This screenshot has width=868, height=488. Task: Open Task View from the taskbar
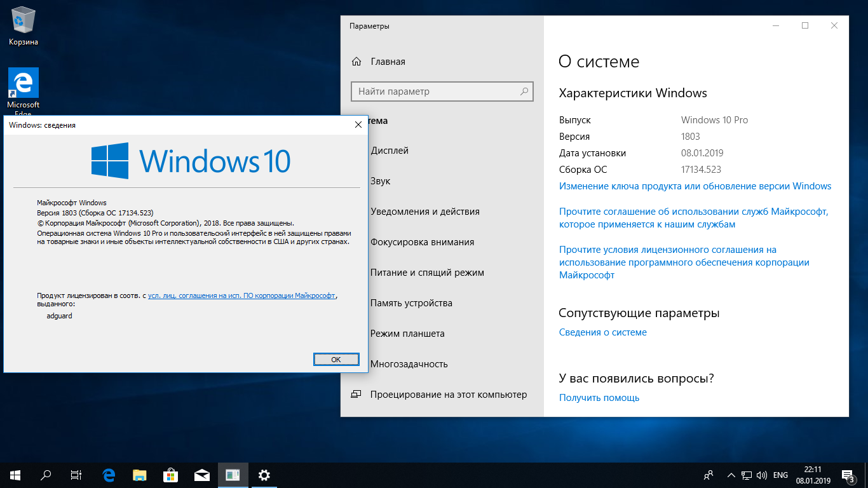[x=76, y=475]
